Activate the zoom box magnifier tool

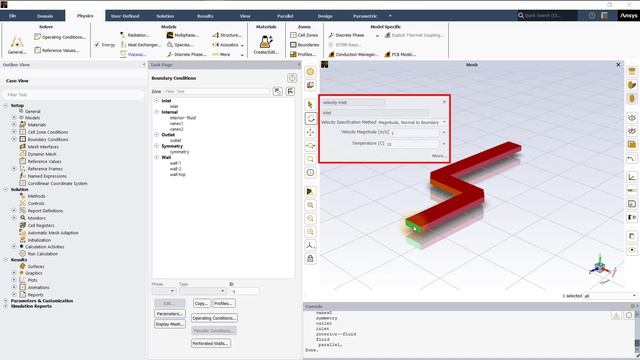pos(310,159)
